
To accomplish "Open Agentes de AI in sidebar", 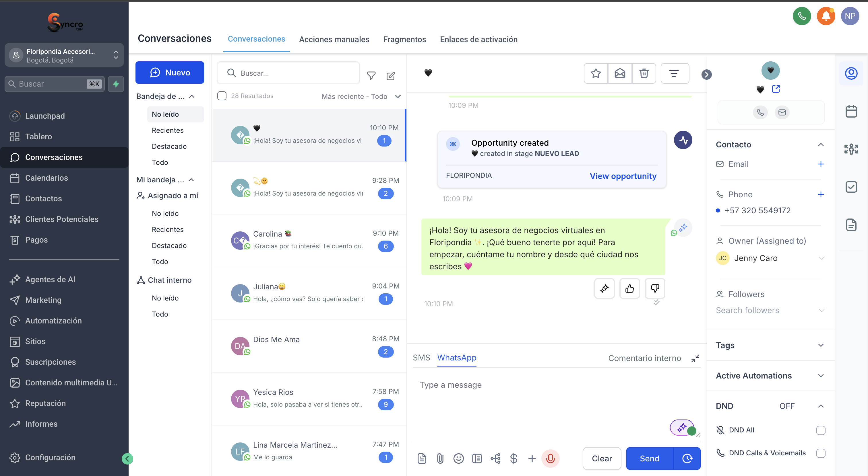I will point(50,279).
